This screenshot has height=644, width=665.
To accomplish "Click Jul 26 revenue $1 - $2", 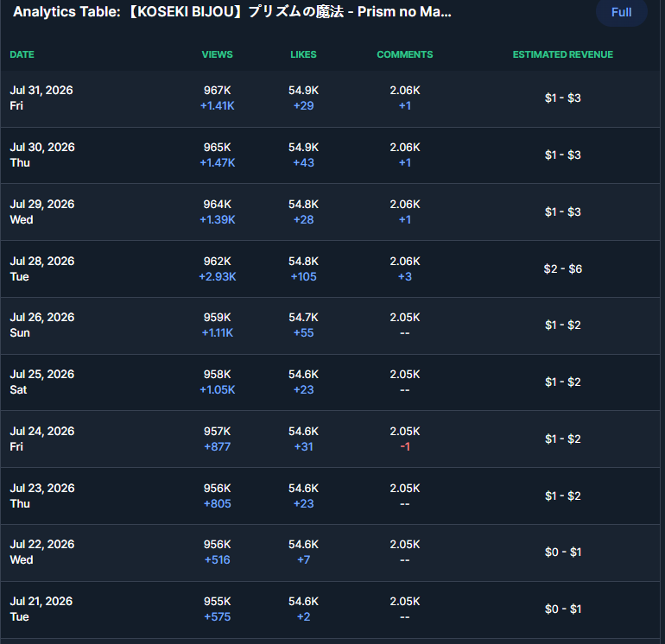I will (x=563, y=325).
